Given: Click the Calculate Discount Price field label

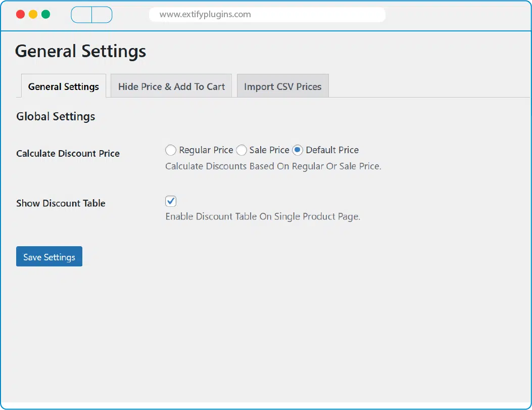Looking at the screenshot, I should pyautogui.click(x=68, y=154).
